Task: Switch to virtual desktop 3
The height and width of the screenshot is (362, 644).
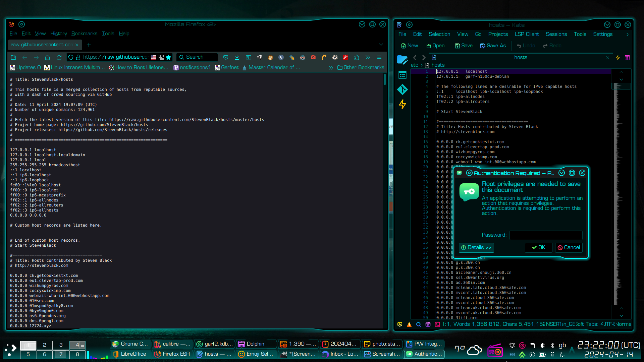Action: coord(61,345)
